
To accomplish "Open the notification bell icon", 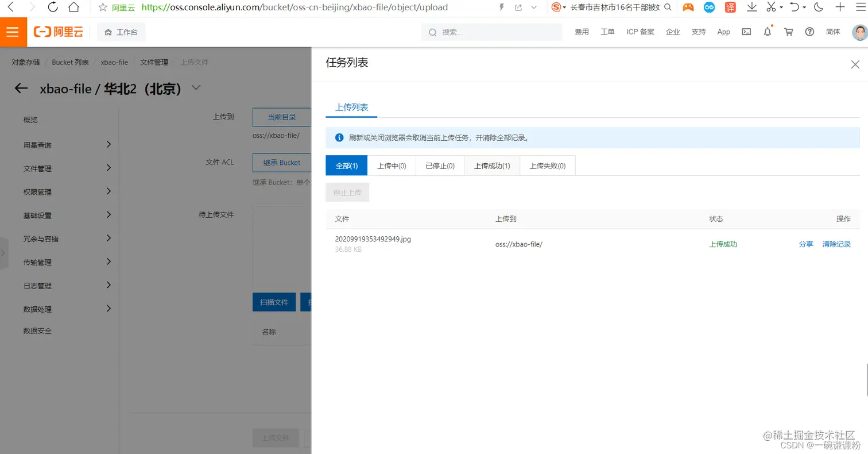I will (768, 32).
